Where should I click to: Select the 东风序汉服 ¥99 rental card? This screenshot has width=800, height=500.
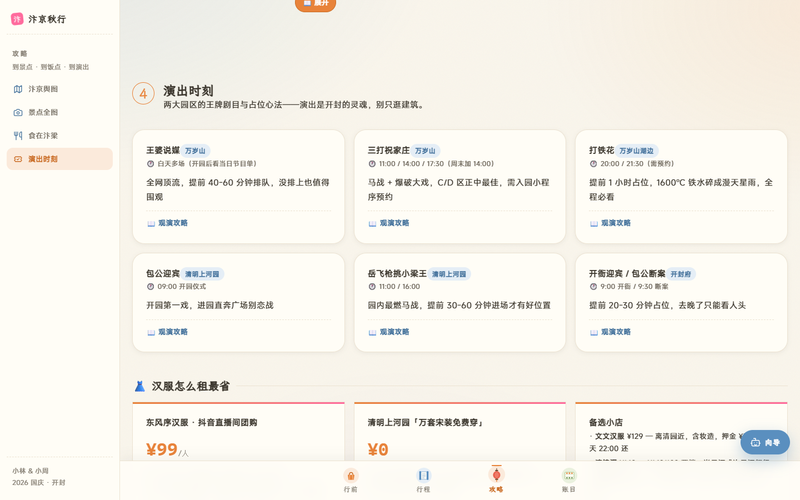238,432
